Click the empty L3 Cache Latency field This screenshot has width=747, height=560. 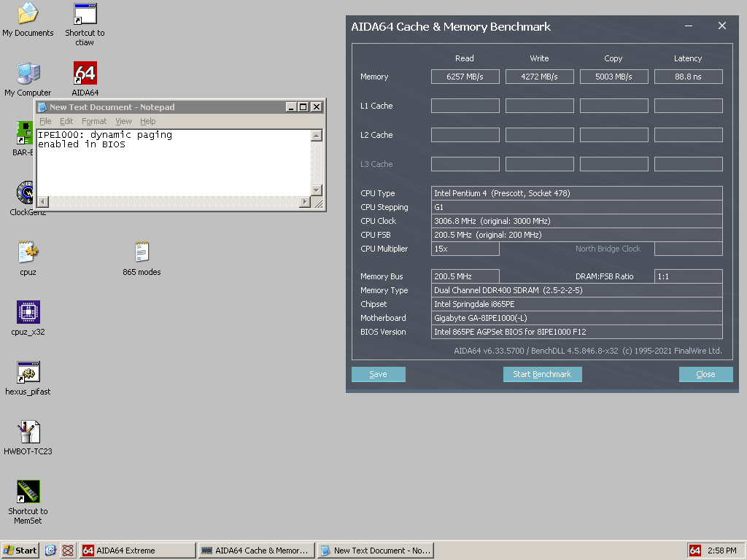pyautogui.click(x=689, y=164)
